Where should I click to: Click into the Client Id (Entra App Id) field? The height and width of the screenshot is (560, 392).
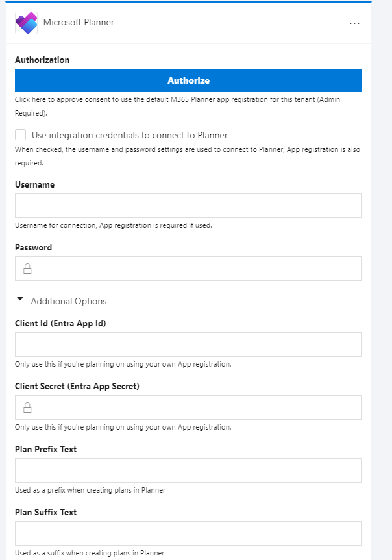click(188, 345)
